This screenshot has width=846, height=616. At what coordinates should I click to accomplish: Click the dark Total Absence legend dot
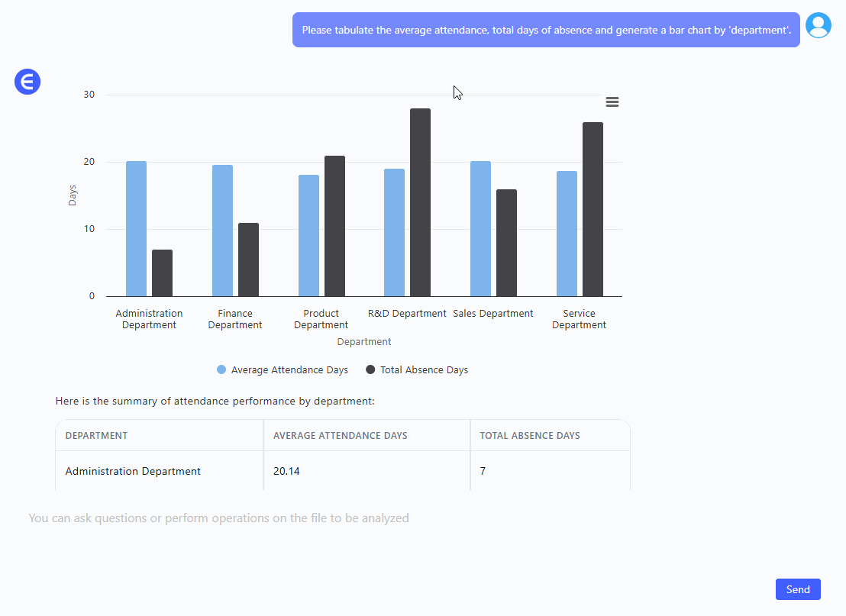pyautogui.click(x=371, y=370)
